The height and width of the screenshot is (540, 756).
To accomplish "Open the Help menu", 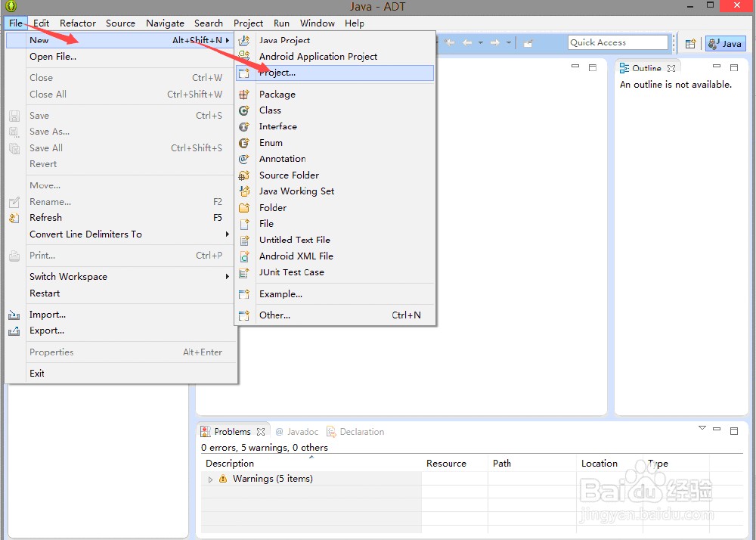I will (355, 23).
